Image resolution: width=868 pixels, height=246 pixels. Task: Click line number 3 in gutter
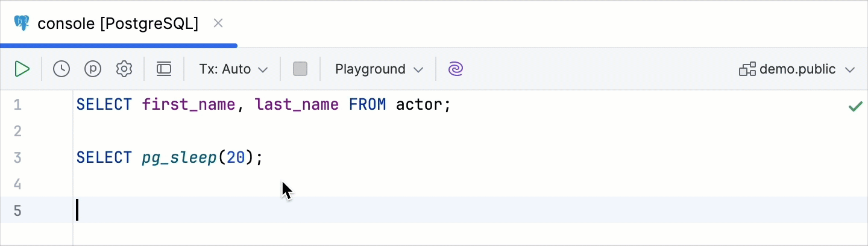17,158
